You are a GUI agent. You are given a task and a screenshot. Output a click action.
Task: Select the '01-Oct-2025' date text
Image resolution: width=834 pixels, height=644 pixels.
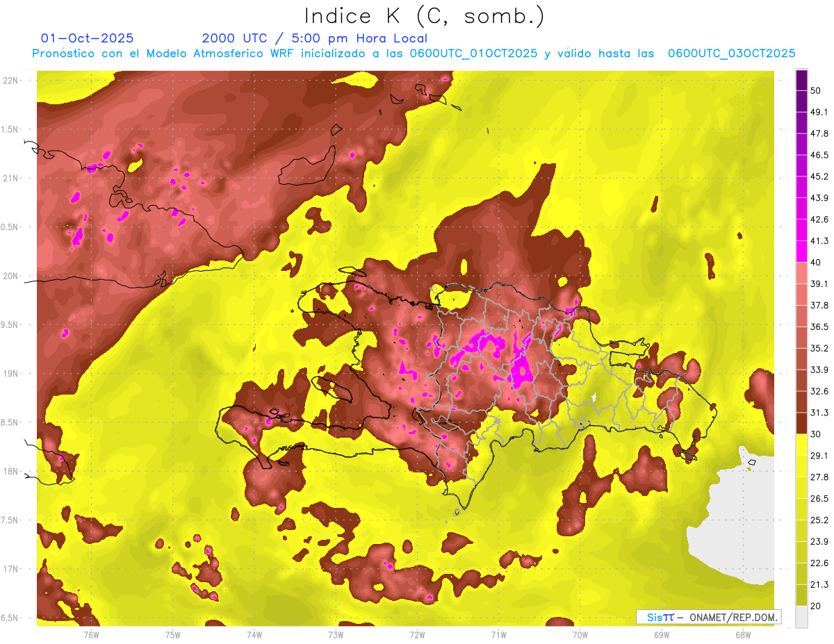pyautogui.click(x=88, y=38)
